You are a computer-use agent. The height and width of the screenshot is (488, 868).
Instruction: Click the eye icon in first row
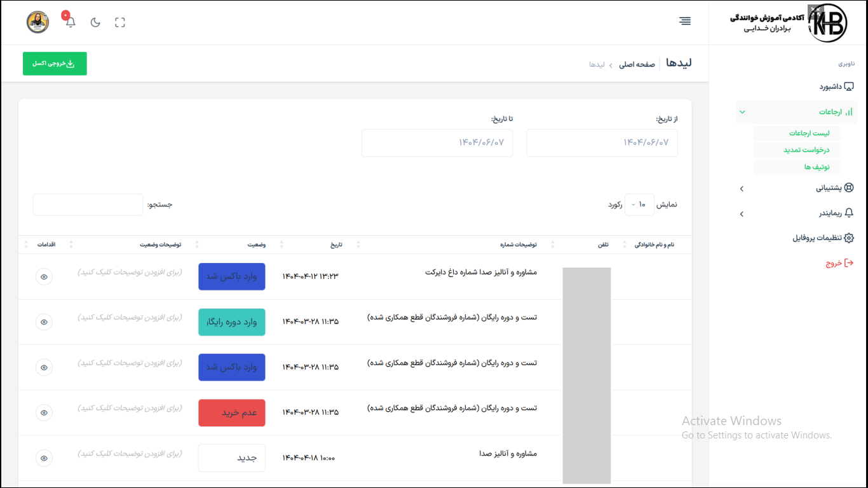tap(44, 277)
